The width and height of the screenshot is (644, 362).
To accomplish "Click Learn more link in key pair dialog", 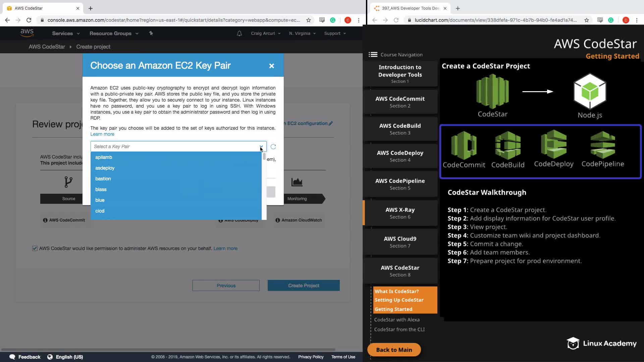I will 102,134.
